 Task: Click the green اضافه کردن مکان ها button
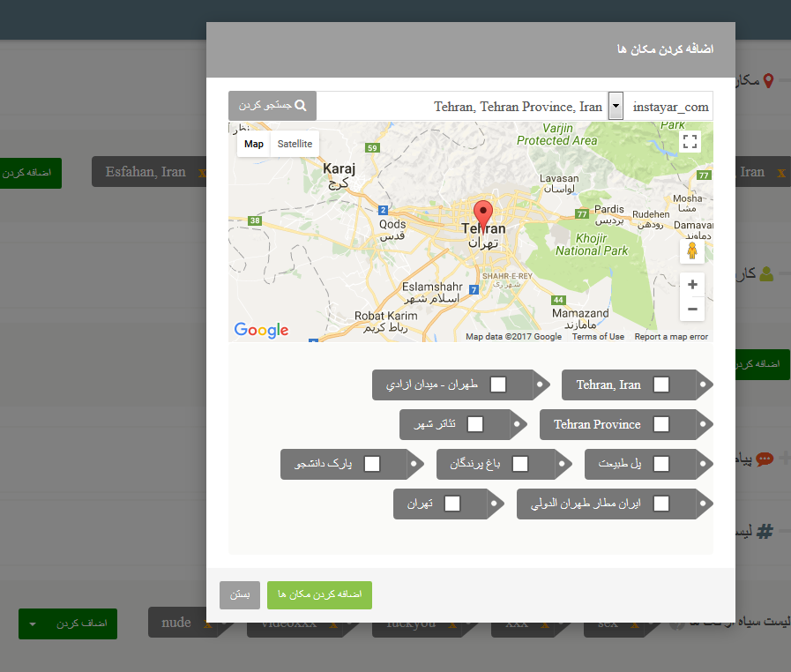319,594
